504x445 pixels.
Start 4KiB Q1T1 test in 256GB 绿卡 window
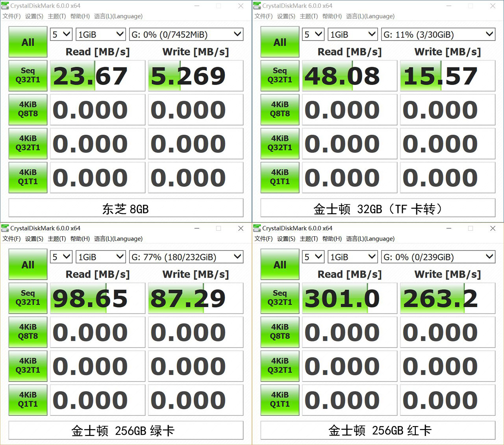click(x=28, y=400)
